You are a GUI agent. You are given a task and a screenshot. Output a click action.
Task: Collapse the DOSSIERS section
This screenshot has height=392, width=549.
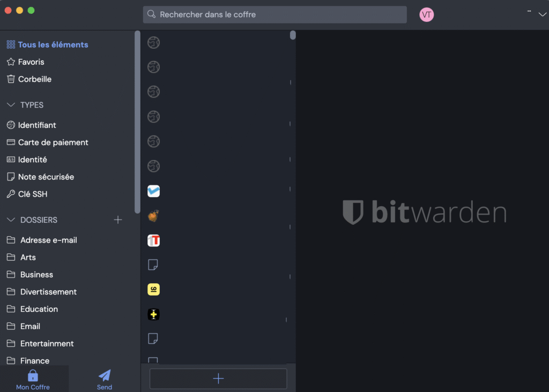11,220
